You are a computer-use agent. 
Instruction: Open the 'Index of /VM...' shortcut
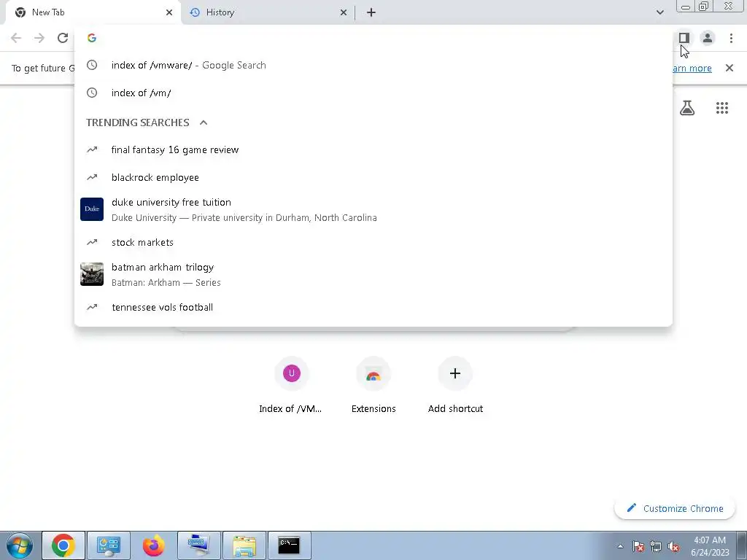(x=291, y=386)
